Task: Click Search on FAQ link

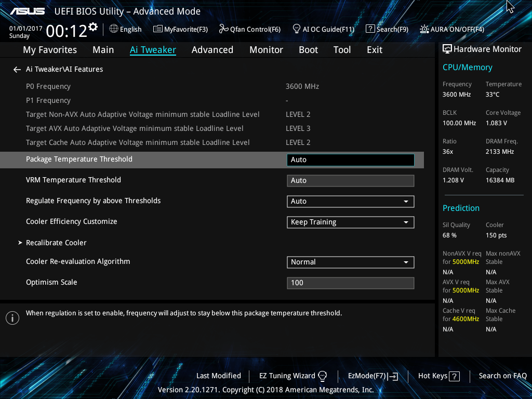Action: pyautogui.click(x=502, y=376)
